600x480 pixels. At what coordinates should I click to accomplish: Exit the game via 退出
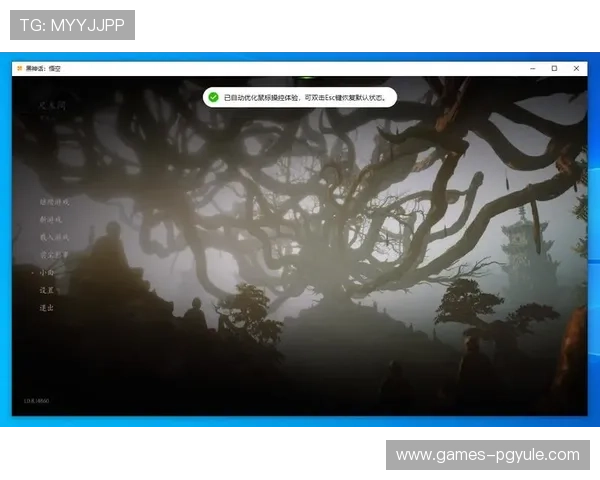coord(46,307)
